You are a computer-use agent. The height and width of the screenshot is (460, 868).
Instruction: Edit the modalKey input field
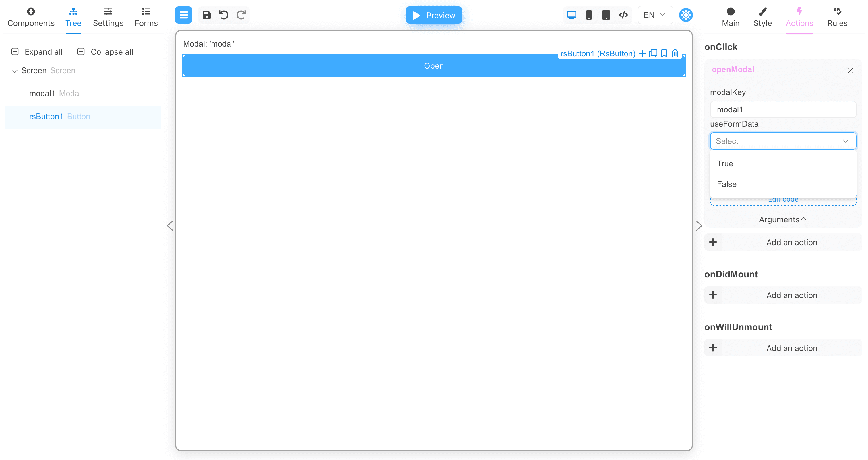(x=782, y=109)
